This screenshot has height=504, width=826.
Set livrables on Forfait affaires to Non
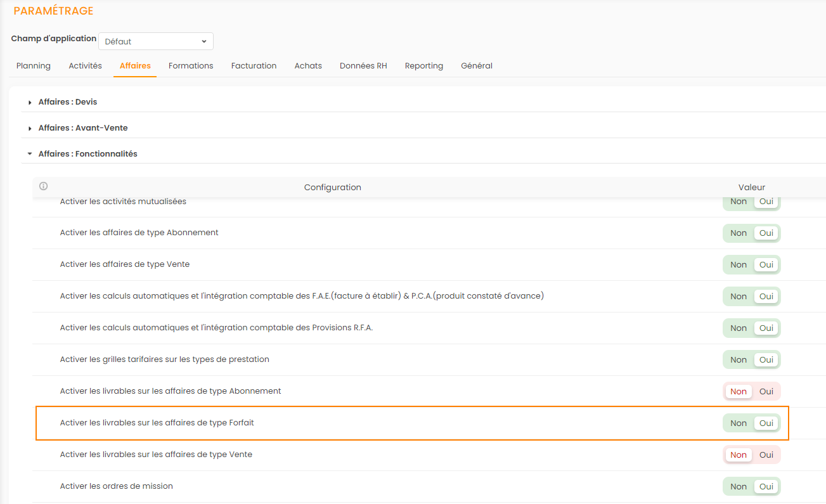pos(739,423)
